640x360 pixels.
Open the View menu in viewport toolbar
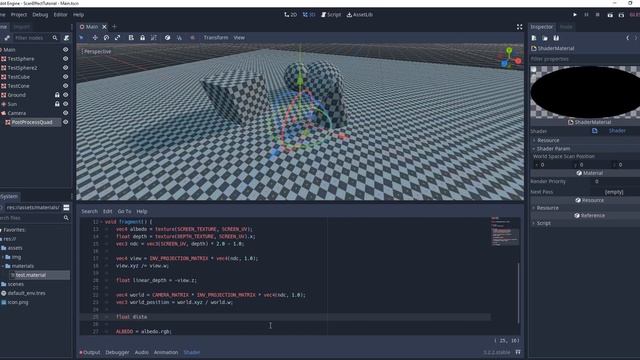[x=239, y=38]
